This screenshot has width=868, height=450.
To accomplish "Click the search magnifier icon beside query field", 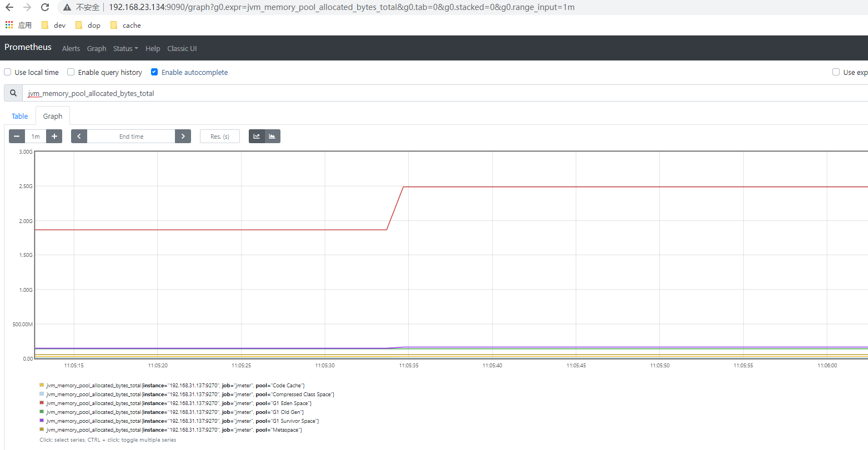I will pos(13,93).
